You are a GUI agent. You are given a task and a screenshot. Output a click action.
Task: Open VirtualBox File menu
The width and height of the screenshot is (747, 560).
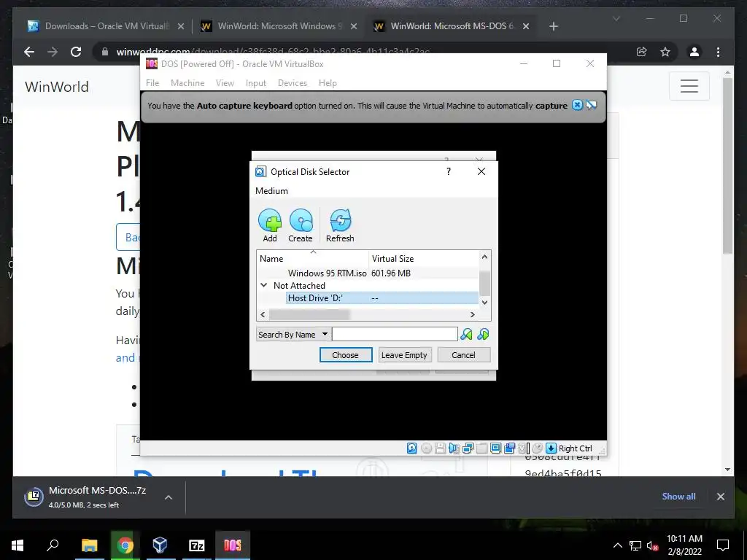152,83
